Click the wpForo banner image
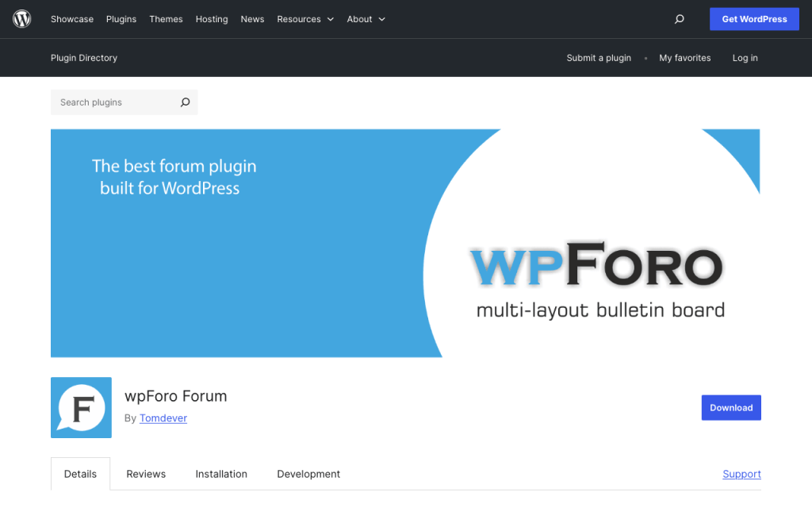Screen dimensions: 812x508 click(x=405, y=243)
